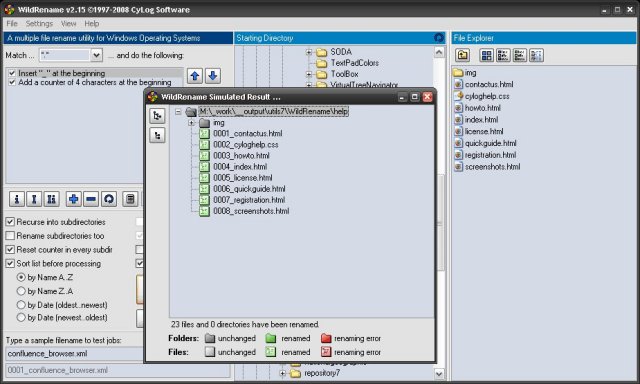Collapse all nodes in the Simulated Result tree
Viewport: 640px width, 384px height.
coord(157,135)
